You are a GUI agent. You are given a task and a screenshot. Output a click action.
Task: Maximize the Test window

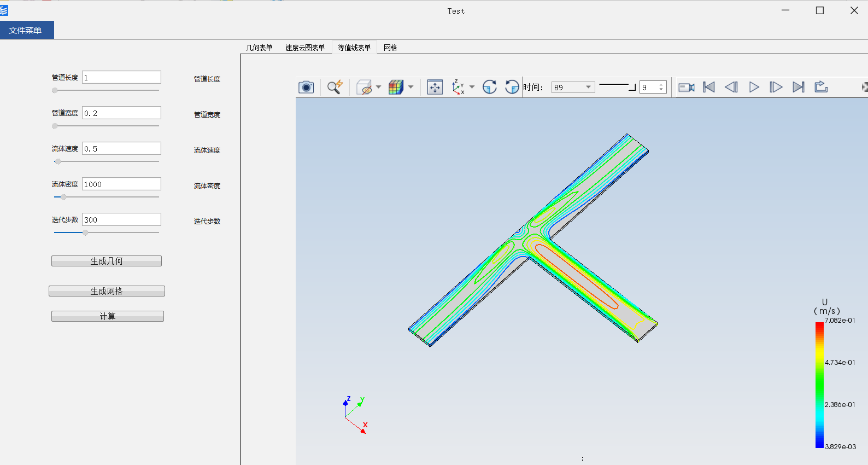click(x=820, y=10)
